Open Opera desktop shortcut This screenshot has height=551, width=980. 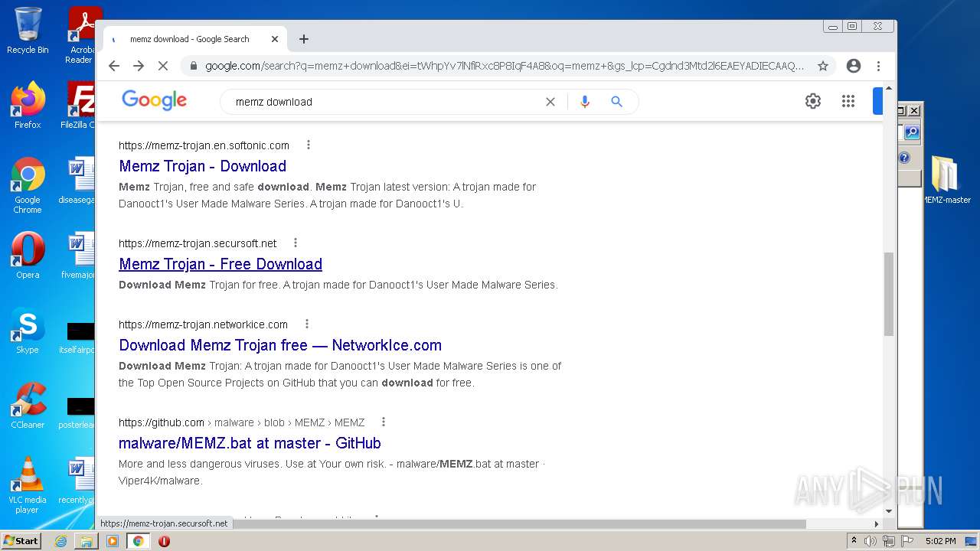click(28, 256)
